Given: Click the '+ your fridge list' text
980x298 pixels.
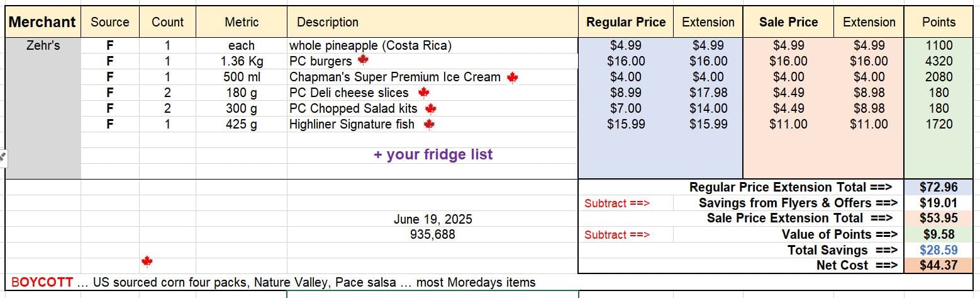Looking at the screenshot, I should point(433,154).
